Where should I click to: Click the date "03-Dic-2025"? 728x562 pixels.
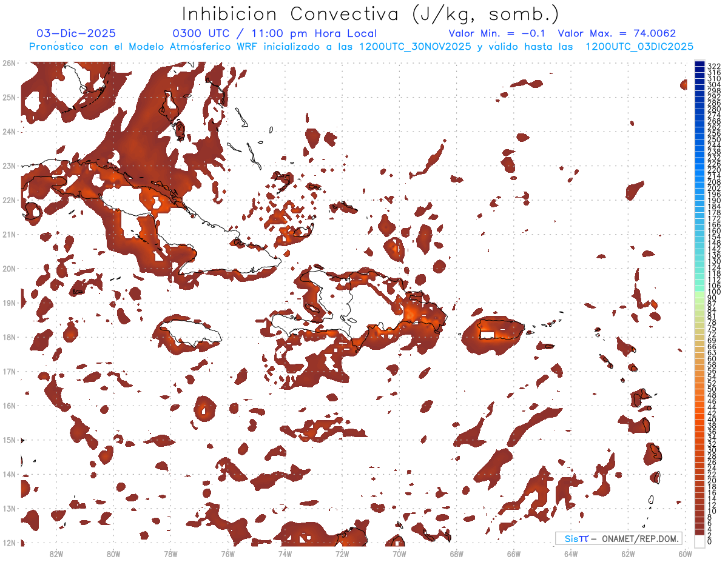click(x=76, y=34)
